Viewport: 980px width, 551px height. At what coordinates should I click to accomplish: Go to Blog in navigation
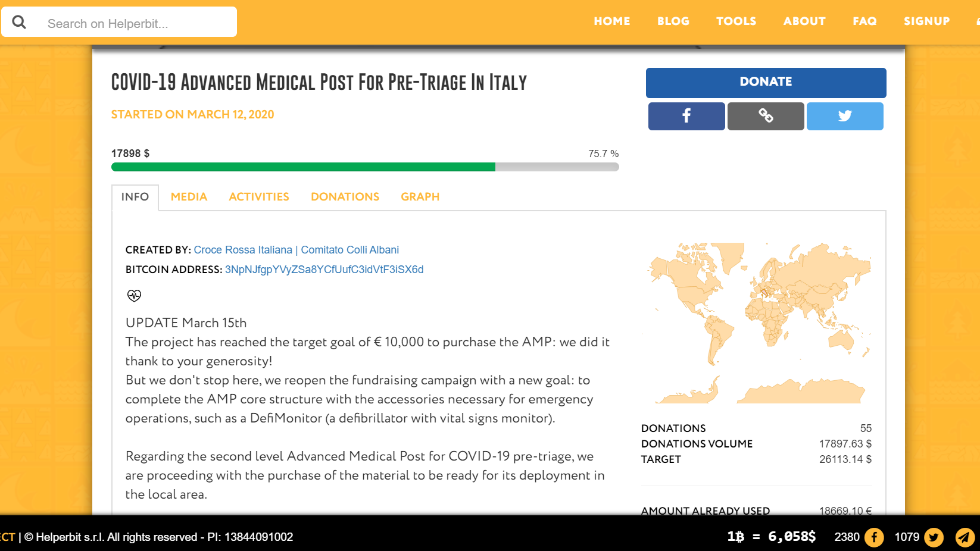pos(673,21)
